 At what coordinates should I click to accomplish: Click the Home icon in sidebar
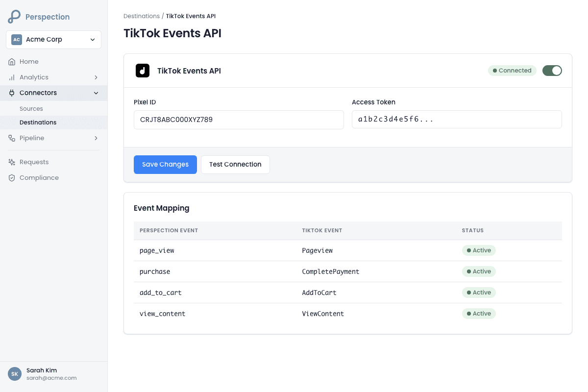[12, 62]
